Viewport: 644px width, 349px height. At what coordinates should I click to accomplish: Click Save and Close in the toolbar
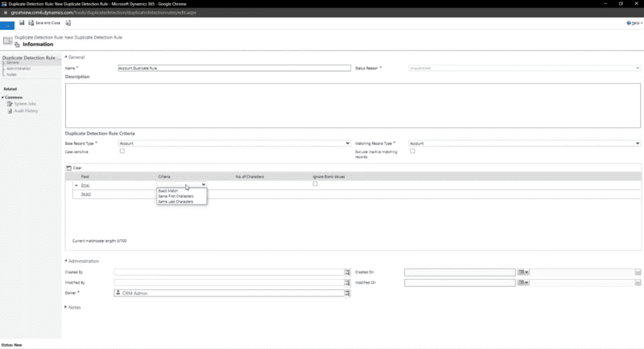click(x=44, y=23)
